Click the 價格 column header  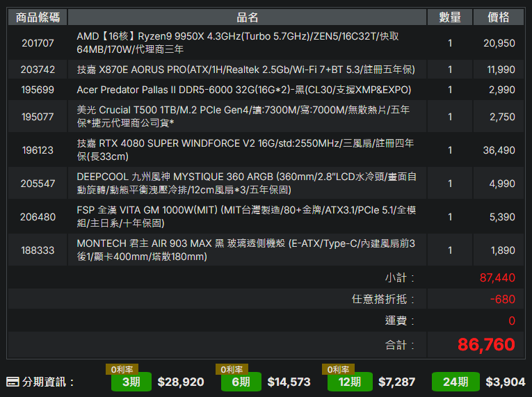499,17
